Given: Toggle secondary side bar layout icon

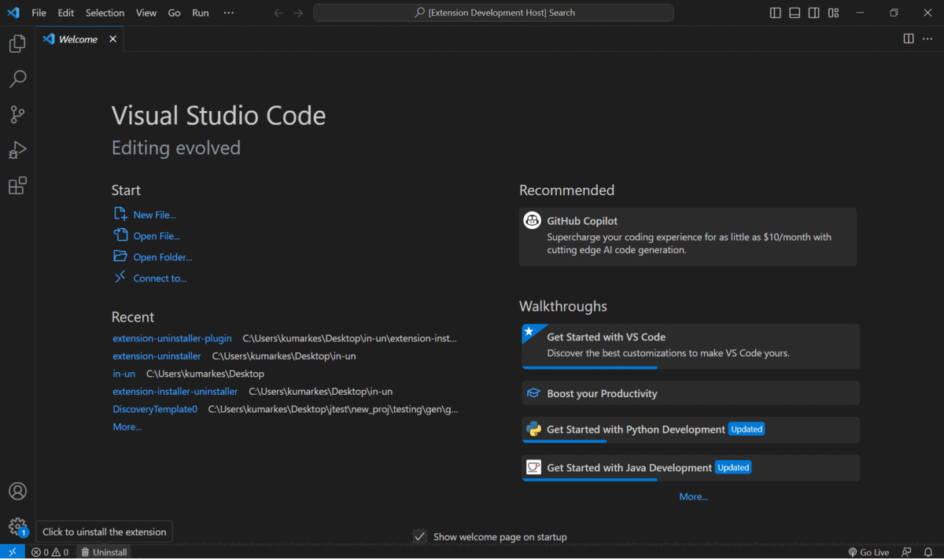Looking at the screenshot, I should [x=814, y=13].
